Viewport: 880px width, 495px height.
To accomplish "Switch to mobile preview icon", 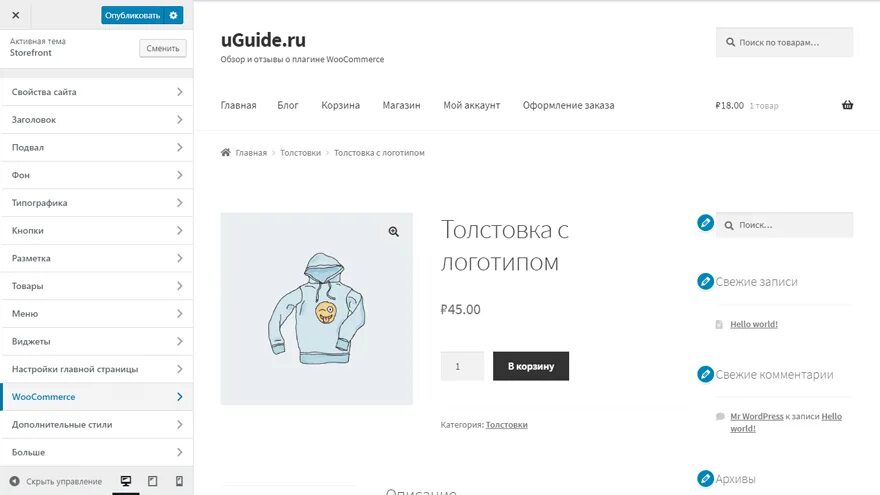I will (x=179, y=481).
